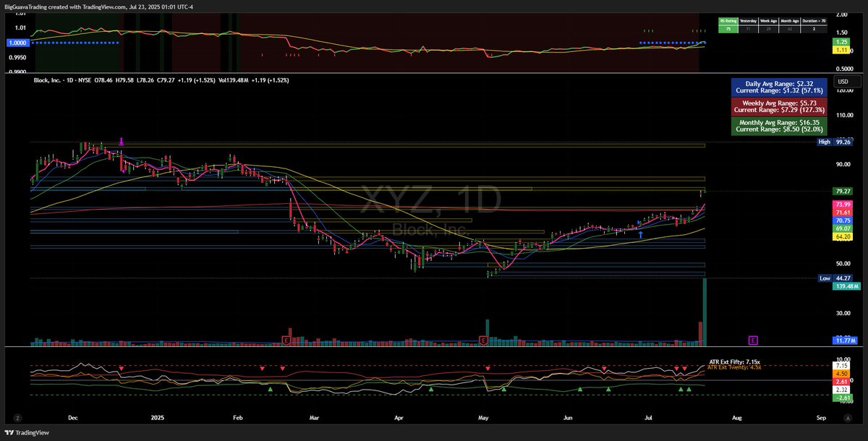Click the blue Daily Avg Range box
The image size is (868, 441).
(x=779, y=88)
